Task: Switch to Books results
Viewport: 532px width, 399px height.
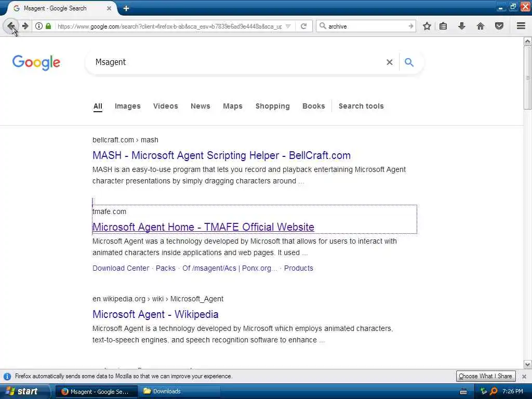Action: click(313, 106)
